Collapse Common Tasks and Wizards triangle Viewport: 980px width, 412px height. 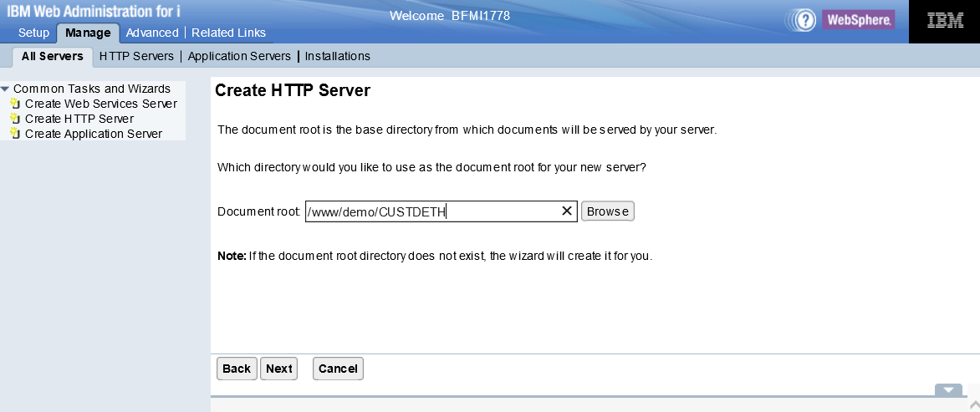click(x=6, y=89)
